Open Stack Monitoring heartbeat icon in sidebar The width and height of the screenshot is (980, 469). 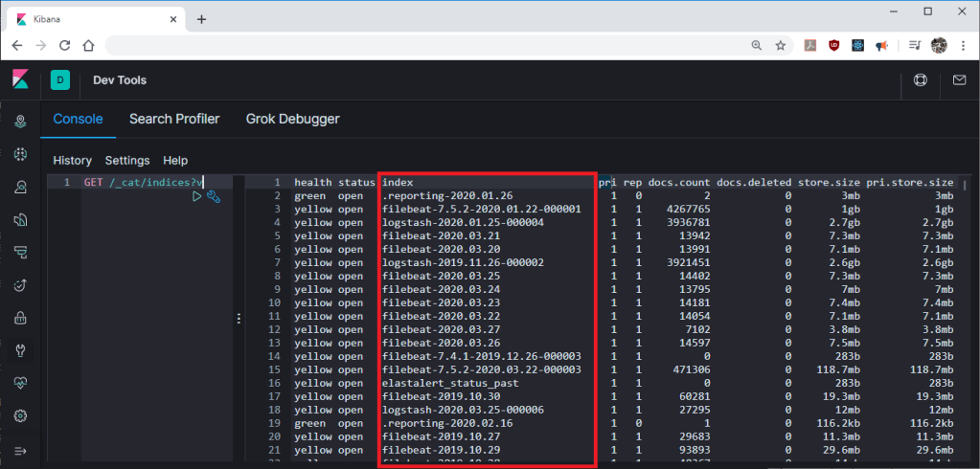20,383
